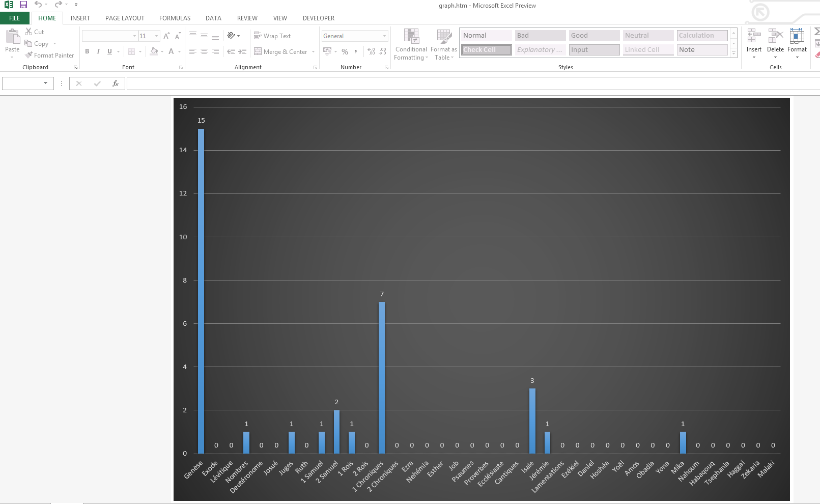Click the Orientation text-angle icon
The width and height of the screenshot is (820, 504).
tap(231, 36)
